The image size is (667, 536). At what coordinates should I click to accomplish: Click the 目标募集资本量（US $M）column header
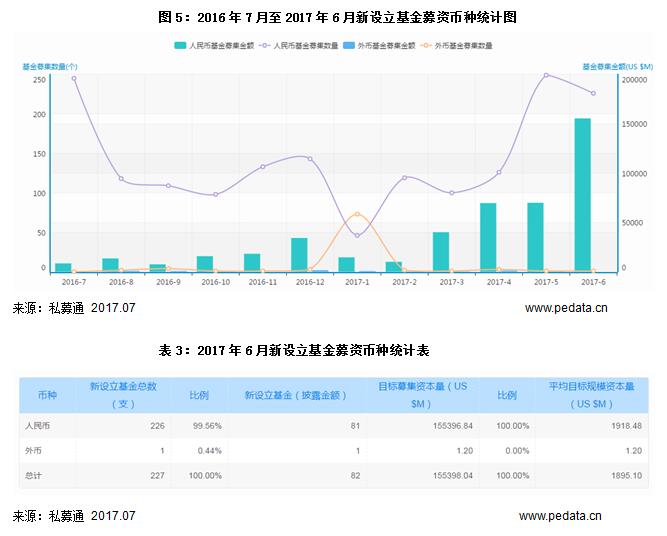coord(422,395)
